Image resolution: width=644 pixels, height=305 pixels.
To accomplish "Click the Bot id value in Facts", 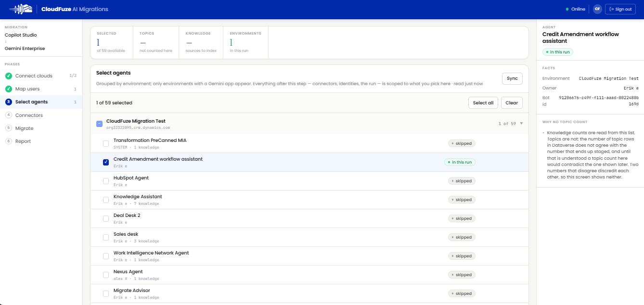I will 599,101.
